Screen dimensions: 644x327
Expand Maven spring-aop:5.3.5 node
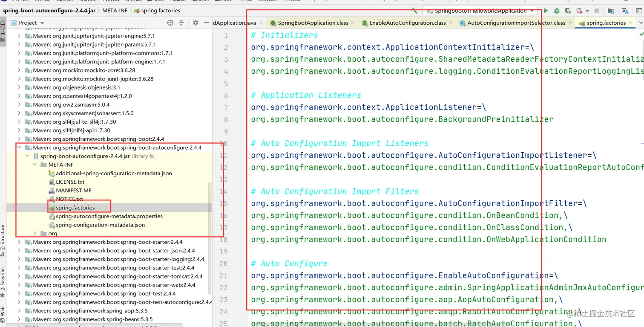[19, 310]
